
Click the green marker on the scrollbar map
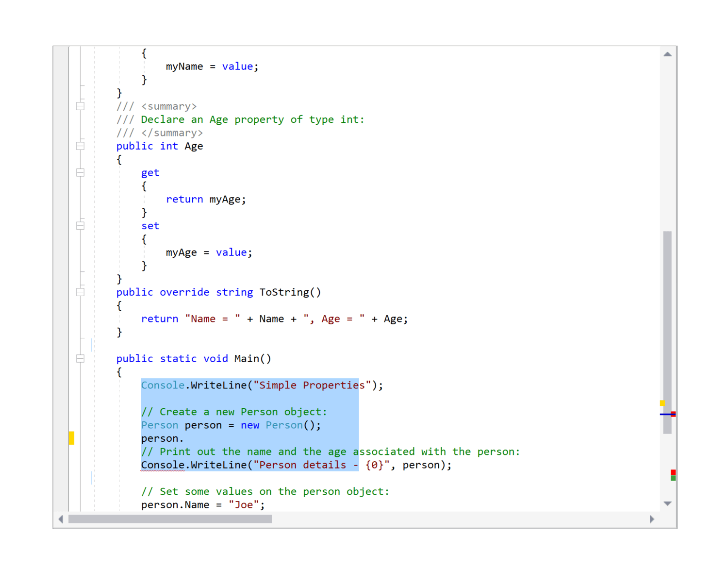pyautogui.click(x=673, y=478)
